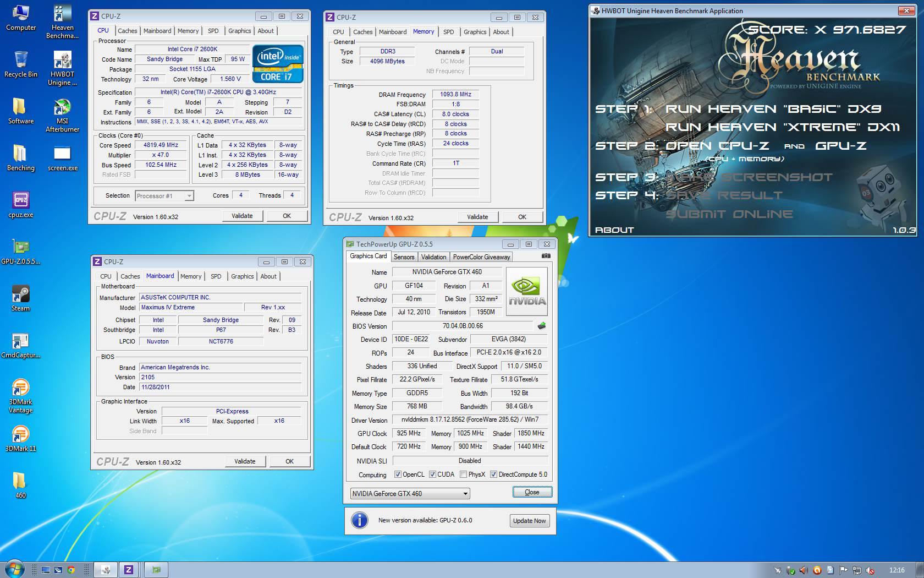Open the NVIDIA GeForce GTX 460 dropdown

tap(410, 493)
